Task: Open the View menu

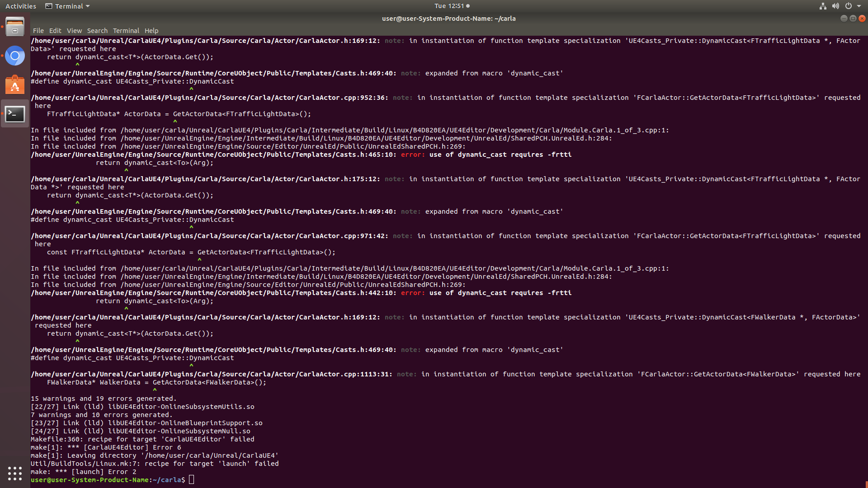Action: [74, 30]
